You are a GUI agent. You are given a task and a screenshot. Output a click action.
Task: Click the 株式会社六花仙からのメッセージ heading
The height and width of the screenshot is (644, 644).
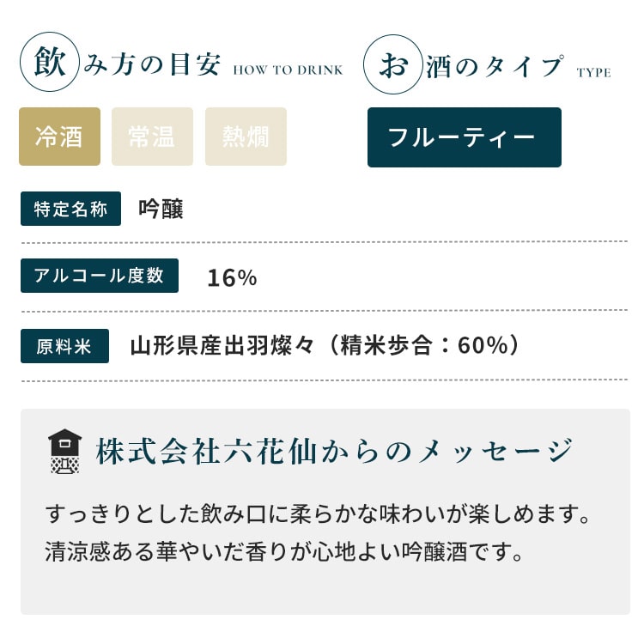pyautogui.click(x=334, y=451)
